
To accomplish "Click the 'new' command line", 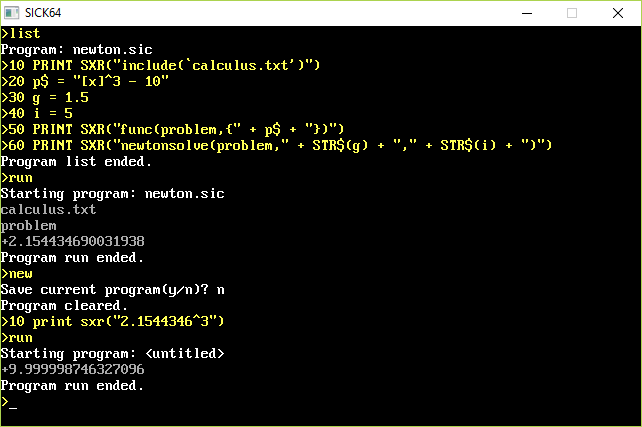I will pos(17,274).
